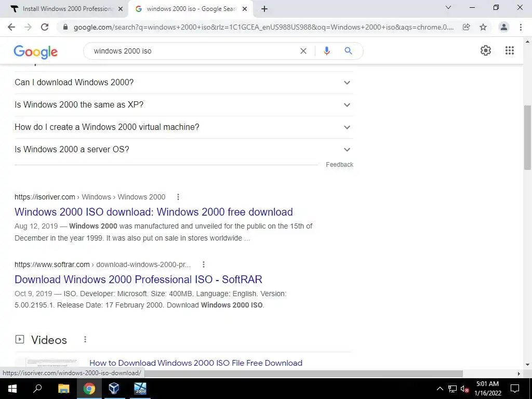The height and width of the screenshot is (399, 532).
Task: Open Download Windows 2000 Professional ISO SoftRAR
Action: coord(138,279)
